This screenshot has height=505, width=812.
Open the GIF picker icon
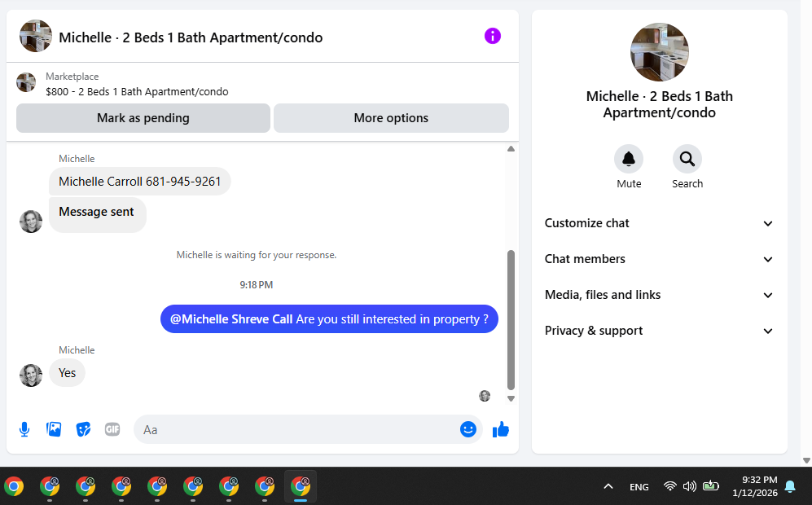pos(112,429)
